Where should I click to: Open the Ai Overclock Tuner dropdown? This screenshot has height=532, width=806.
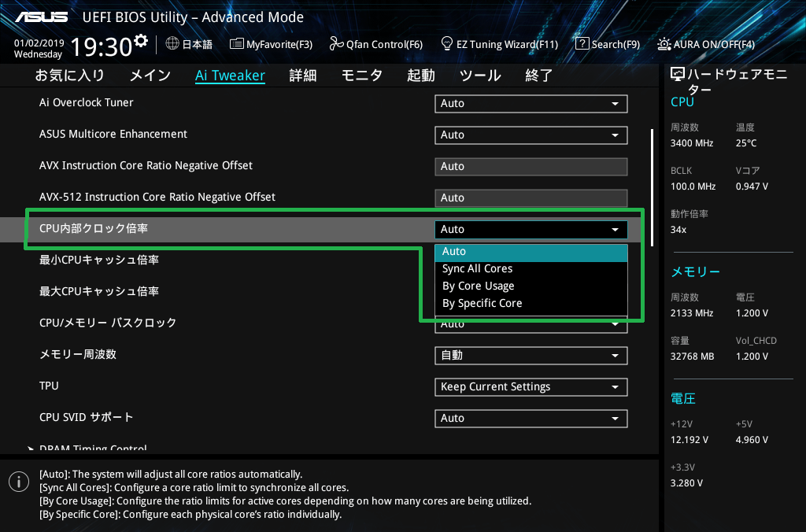(531, 103)
